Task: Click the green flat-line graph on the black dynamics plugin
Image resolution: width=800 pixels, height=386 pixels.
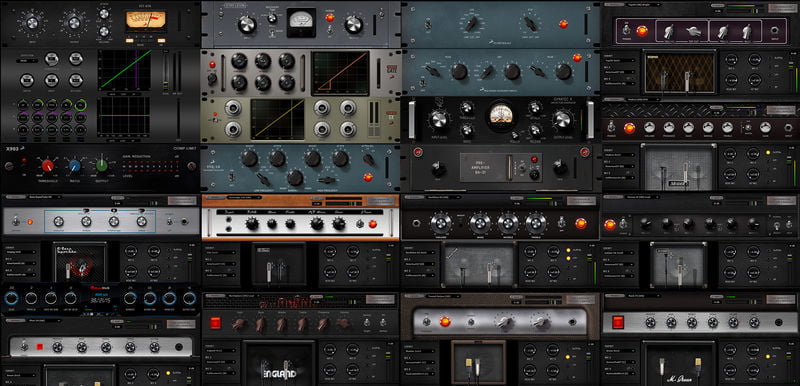Action: (x=124, y=116)
